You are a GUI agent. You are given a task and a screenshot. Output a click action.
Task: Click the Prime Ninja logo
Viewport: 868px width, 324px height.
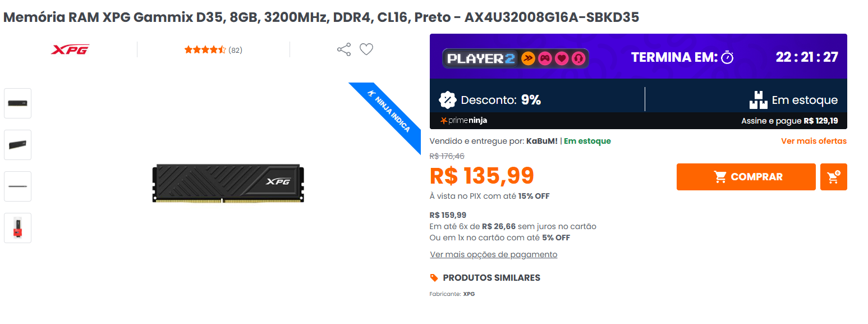click(x=464, y=120)
